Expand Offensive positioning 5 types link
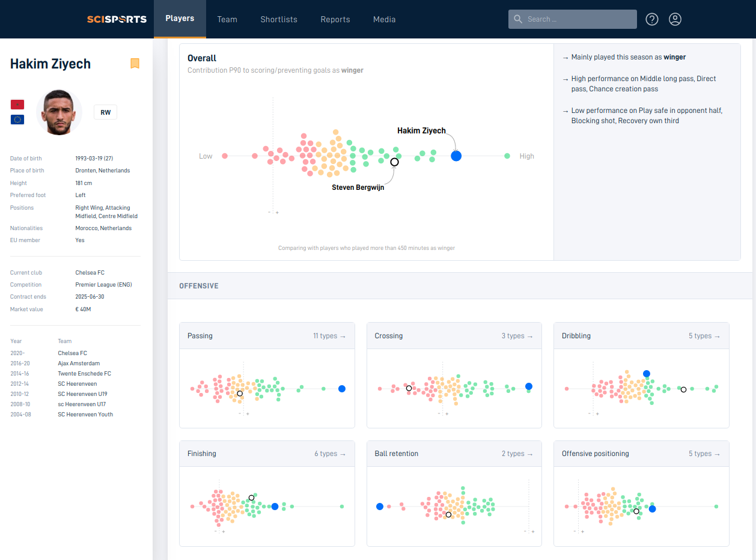Viewport: 756px width, 560px height. pyautogui.click(x=704, y=454)
